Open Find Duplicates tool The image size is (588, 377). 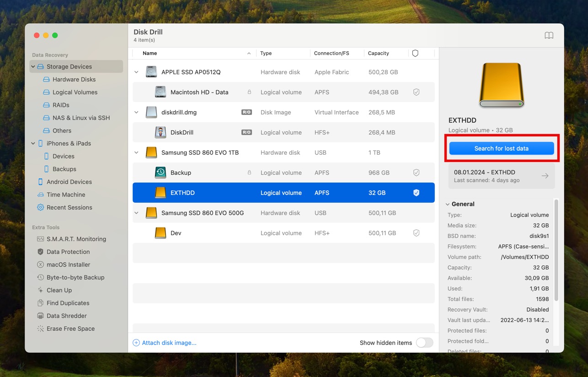click(68, 303)
